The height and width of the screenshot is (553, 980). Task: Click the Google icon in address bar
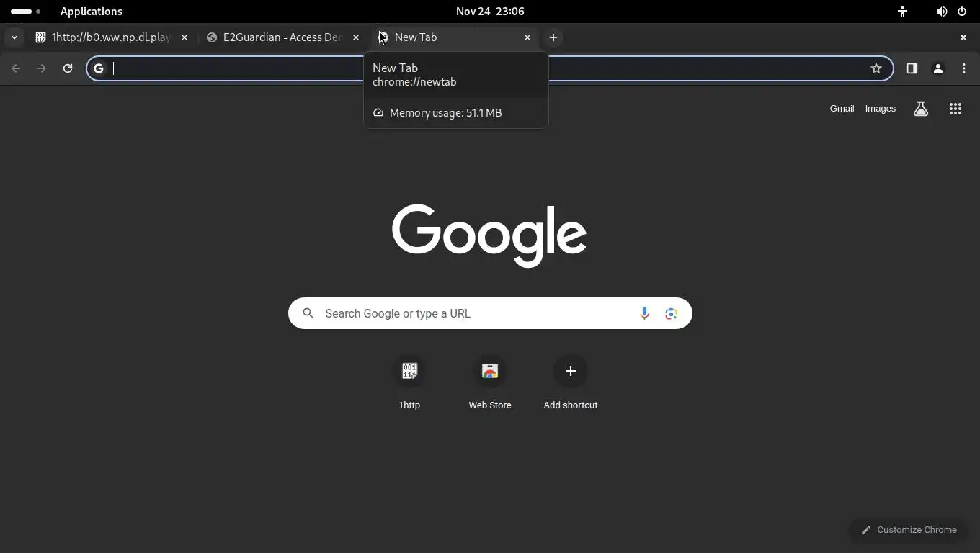pos(99,68)
